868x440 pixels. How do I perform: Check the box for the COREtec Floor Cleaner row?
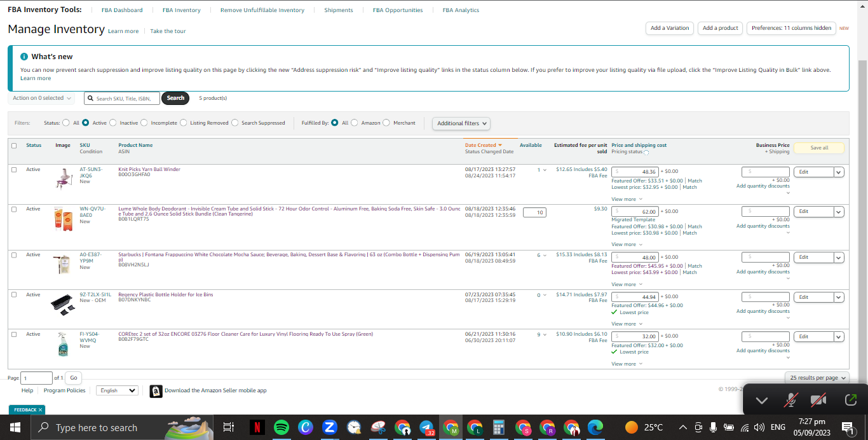(x=14, y=334)
